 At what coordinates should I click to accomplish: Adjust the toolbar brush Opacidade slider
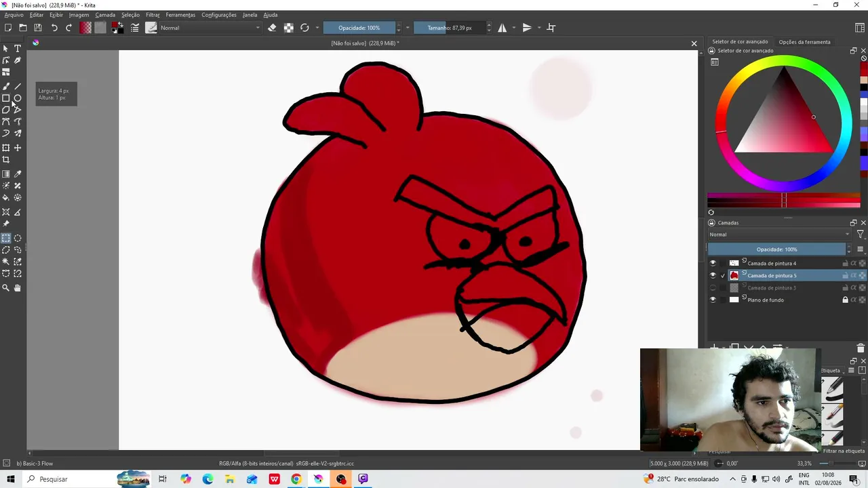coord(359,28)
